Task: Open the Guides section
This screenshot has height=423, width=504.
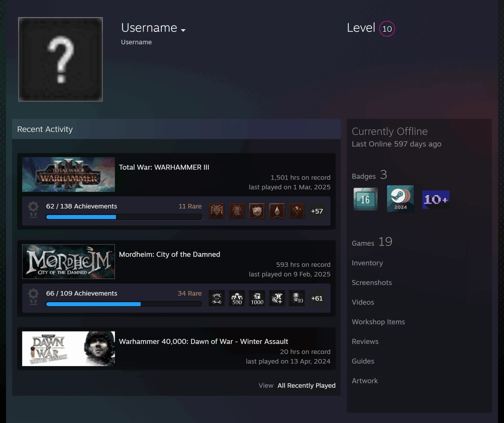Action: point(363,361)
